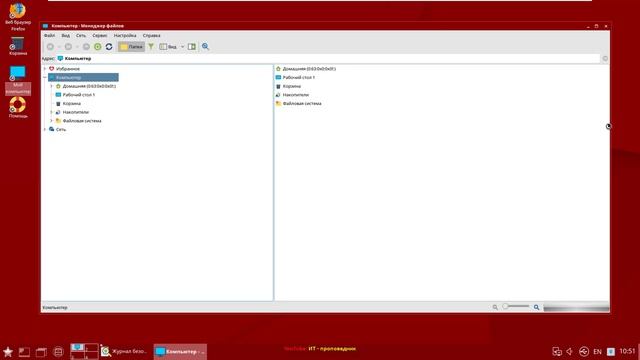Click the grey up-level toolbar button
This screenshot has height=360, width=640.
pos(86,47)
